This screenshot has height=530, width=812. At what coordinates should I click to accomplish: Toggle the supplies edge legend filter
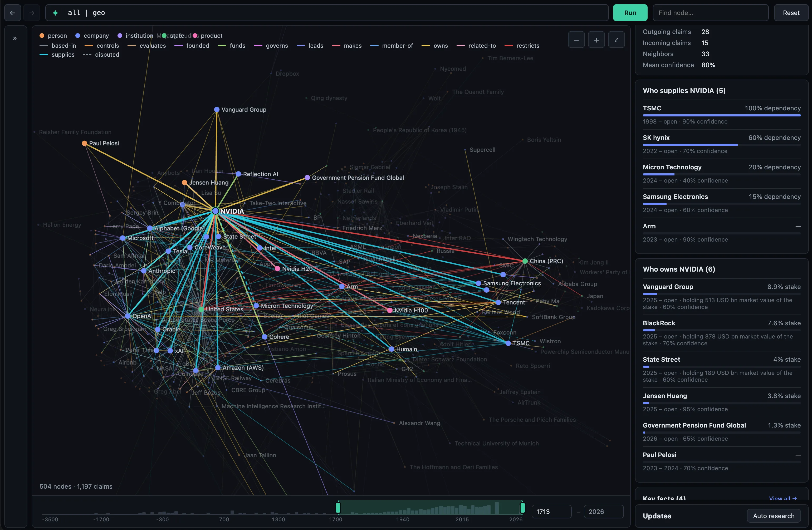pyautogui.click(x=57, y=55)
